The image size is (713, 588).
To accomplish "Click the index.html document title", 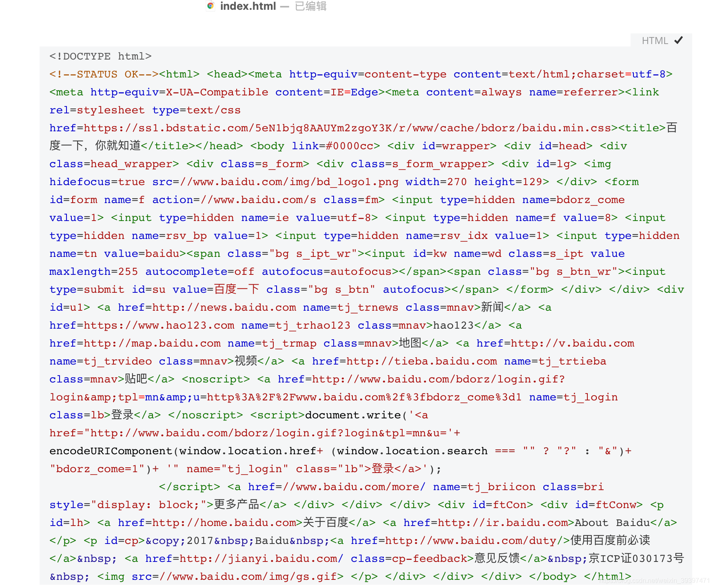I will [248, 6].
